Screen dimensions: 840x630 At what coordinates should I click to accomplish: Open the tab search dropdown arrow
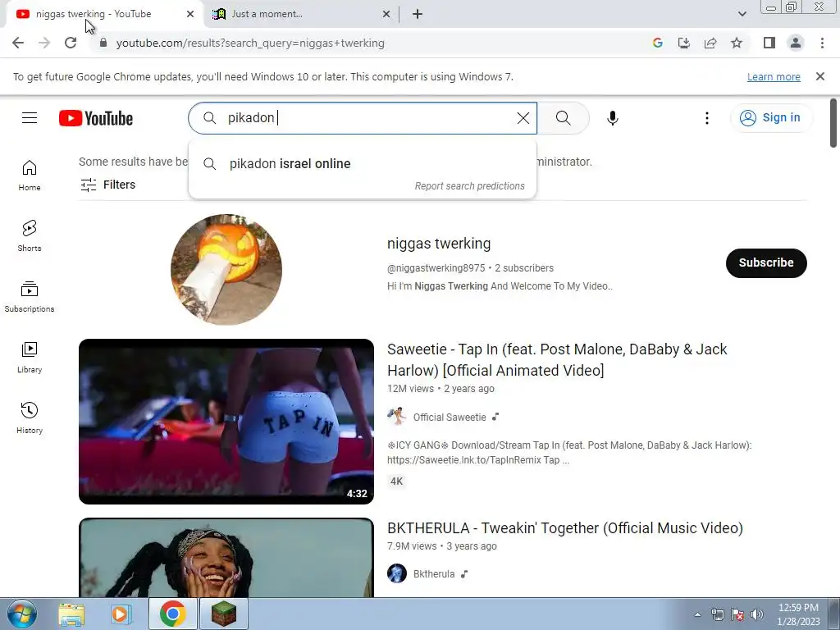point(742,15)
